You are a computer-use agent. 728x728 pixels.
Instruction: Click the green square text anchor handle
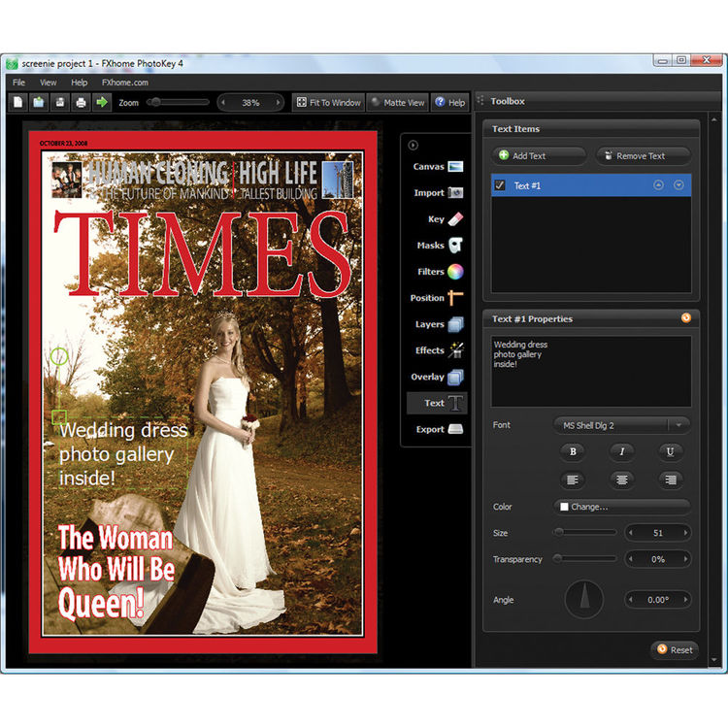[59, 416]
